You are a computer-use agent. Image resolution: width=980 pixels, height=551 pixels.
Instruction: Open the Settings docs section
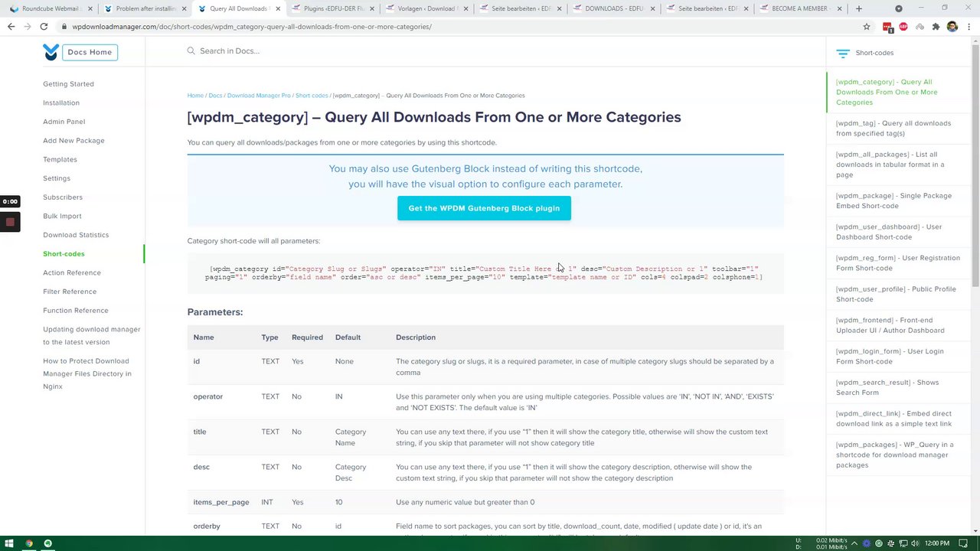57,178
